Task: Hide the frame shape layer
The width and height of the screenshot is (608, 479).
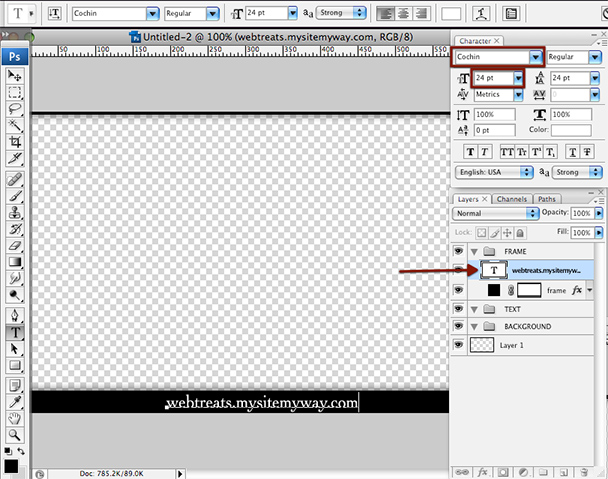Action: pos(458,290)
